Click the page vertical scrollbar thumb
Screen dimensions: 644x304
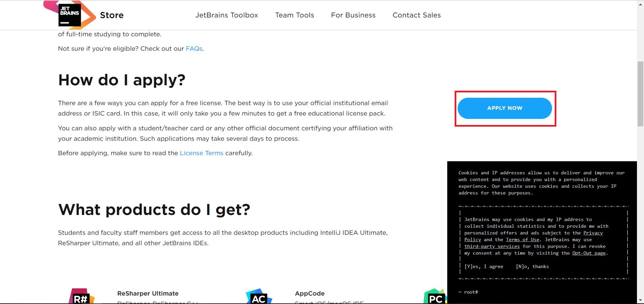pyautogui.click(x=640, y=94)
